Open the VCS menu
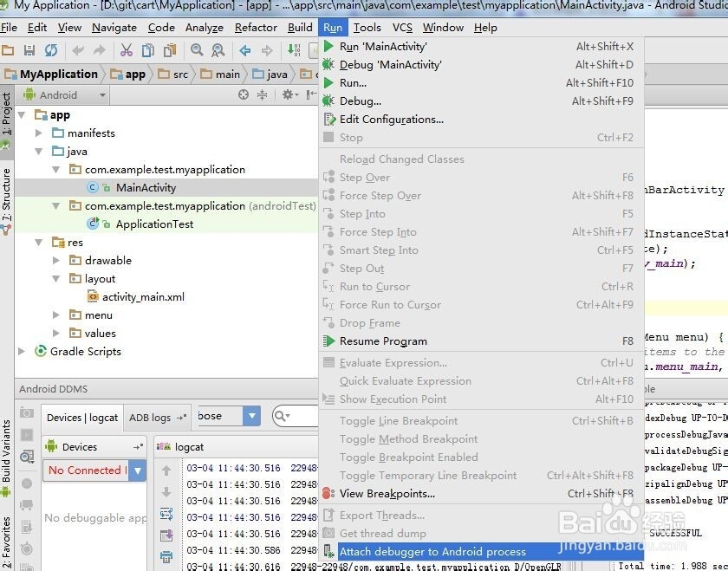 click(402, 28)
